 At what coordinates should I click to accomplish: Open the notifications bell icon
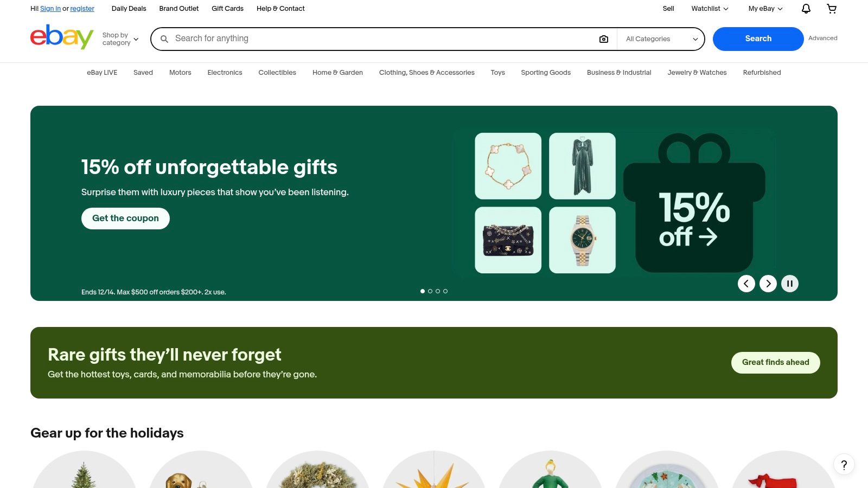point(806,9)
